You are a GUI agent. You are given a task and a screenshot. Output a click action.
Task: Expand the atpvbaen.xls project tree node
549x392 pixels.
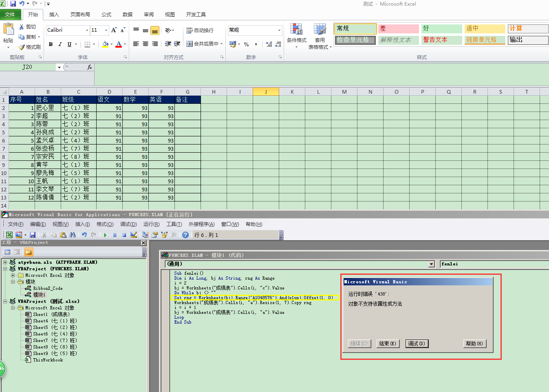pyautogui.click(x=5, y=262)
